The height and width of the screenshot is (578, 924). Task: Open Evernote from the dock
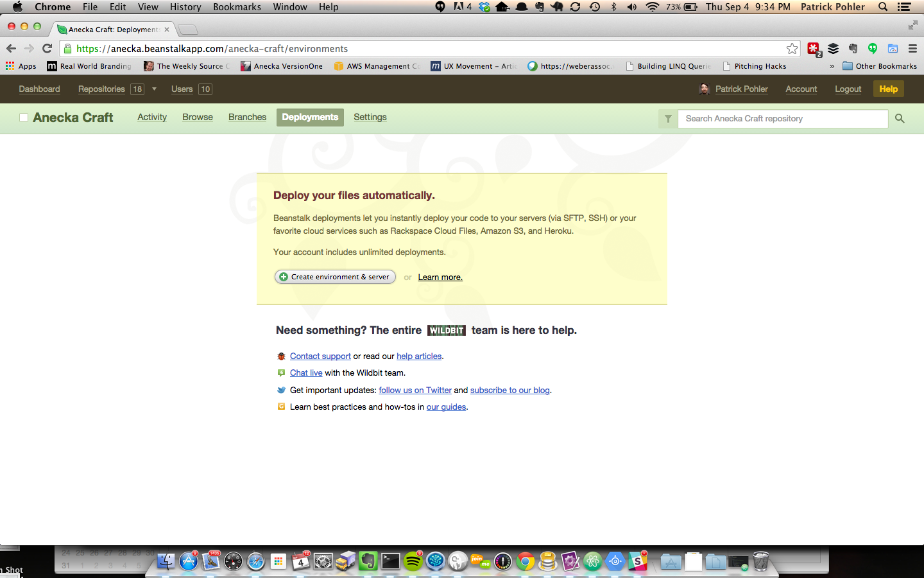coord(368,561)
